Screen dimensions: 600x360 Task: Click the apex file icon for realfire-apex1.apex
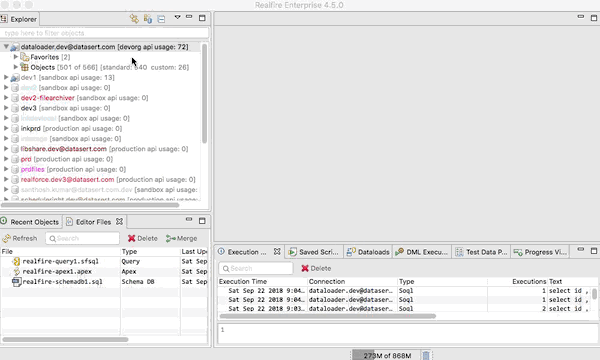pos(16,271)
